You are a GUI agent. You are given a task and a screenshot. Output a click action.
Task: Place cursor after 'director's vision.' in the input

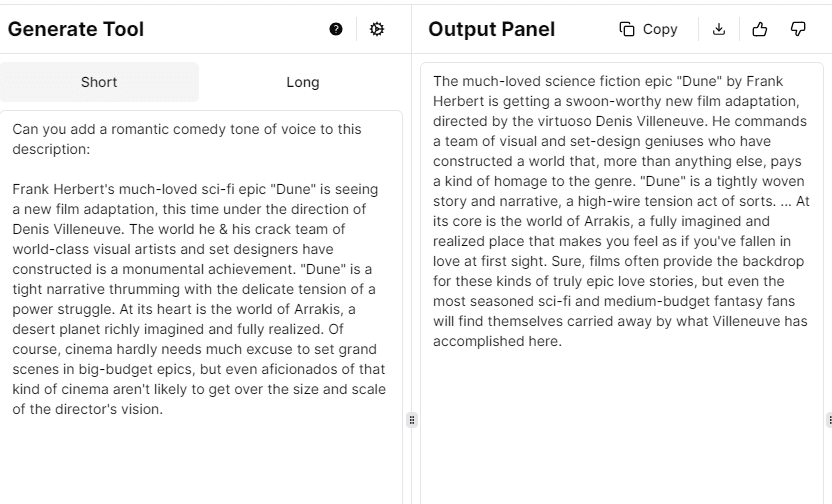163,409
